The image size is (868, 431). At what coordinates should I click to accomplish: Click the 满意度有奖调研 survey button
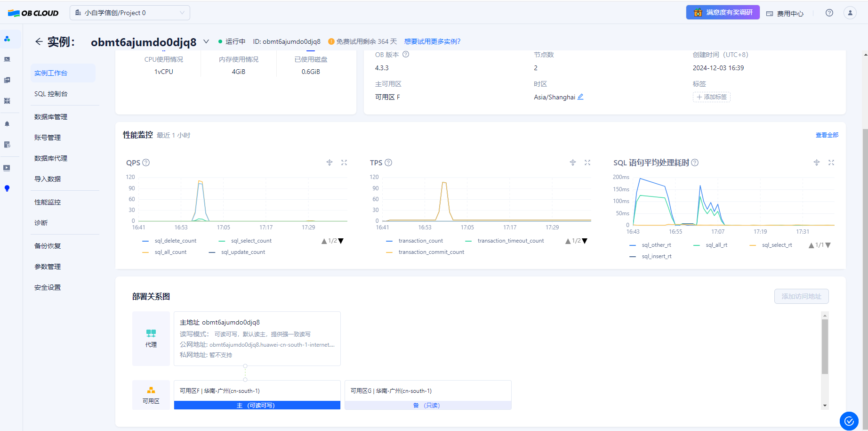(723, 12)
